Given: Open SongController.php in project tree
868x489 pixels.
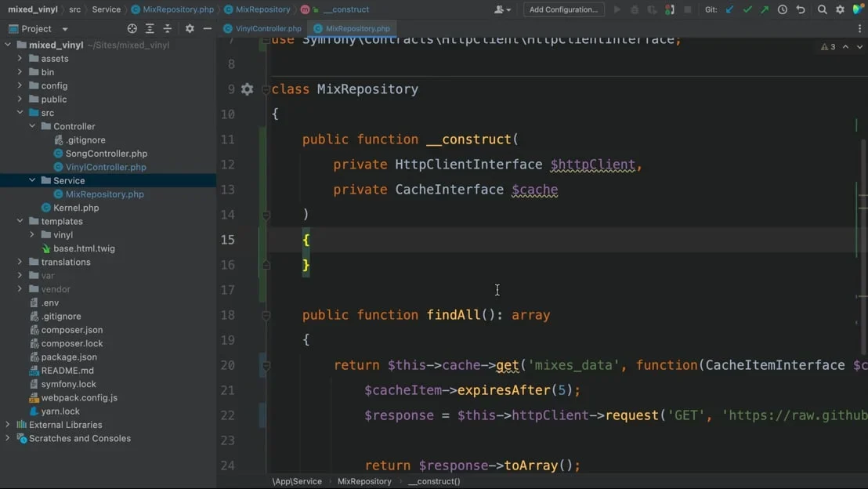Looking at the screenshot, I should pos(107,154).
